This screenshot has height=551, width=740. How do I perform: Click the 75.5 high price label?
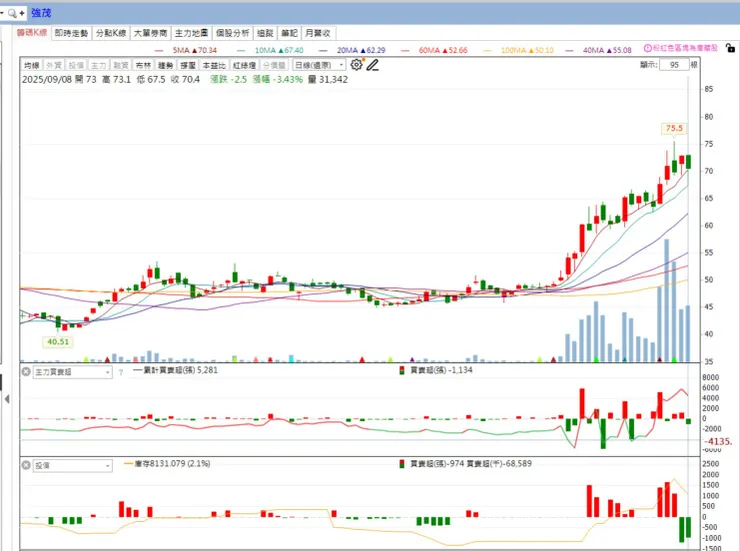click(674, 128)
